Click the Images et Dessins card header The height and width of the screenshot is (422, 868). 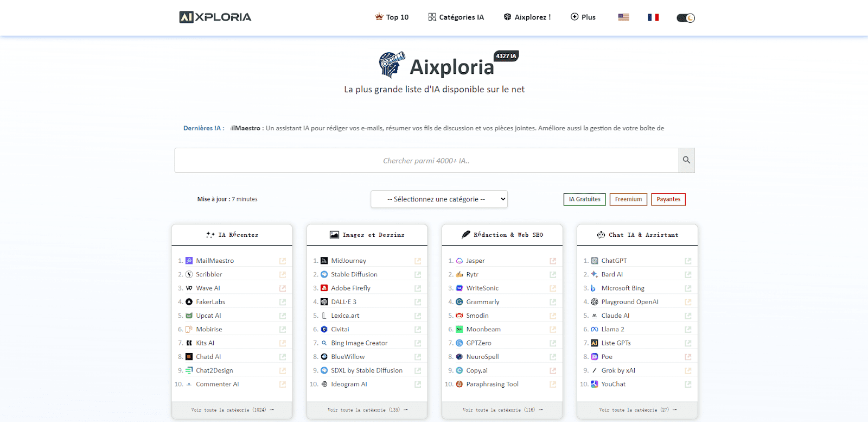[x=367, y=235]
